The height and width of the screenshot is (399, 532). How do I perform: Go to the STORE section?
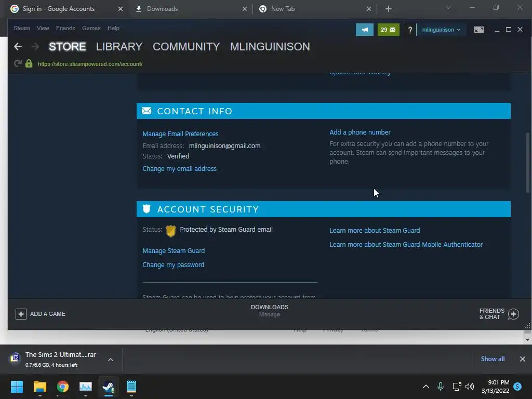(x=67, y=46)
